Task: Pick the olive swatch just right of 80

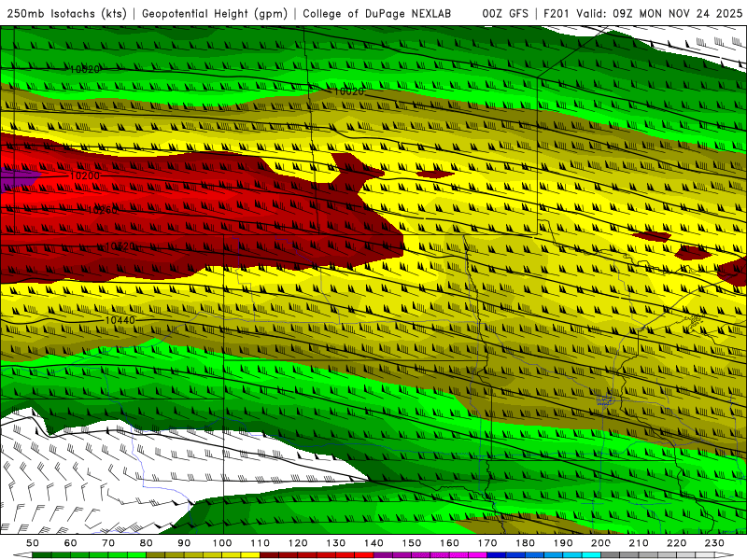Action: (156, 555)
